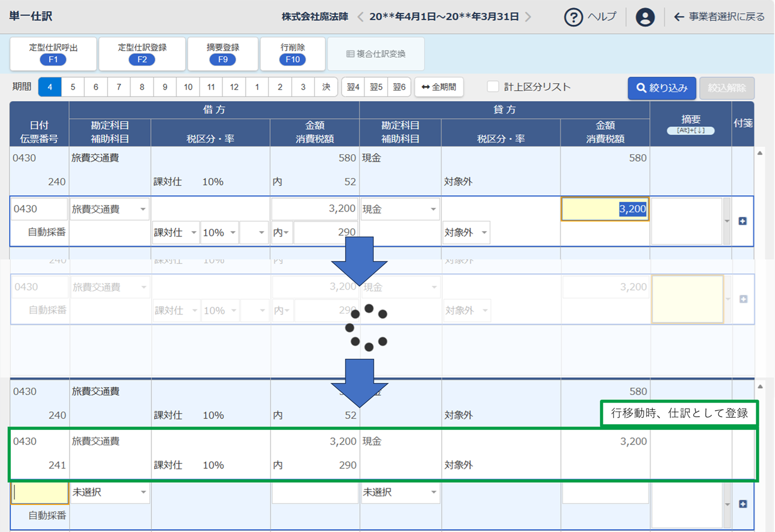This screenshot has width=775, height=532.
Task: Select month 5 period tab
Action: pos(73,87)
